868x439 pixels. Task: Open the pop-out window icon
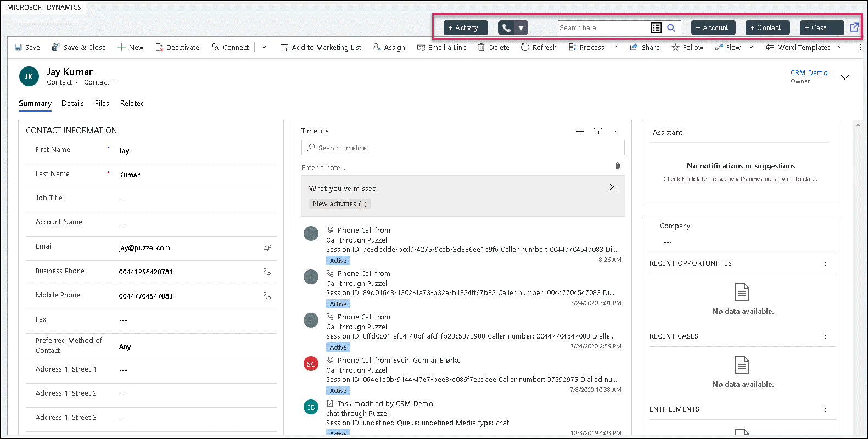[854, 27]
